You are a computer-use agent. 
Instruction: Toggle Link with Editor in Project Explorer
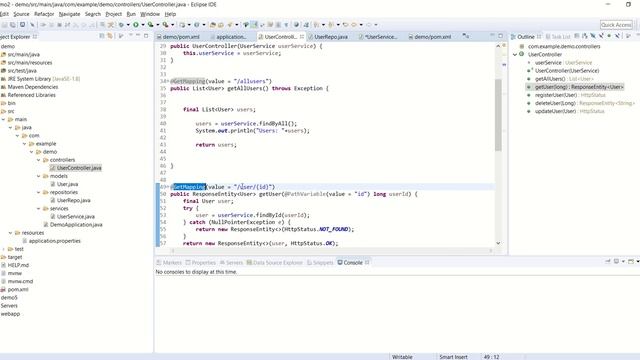pos(110,36)
